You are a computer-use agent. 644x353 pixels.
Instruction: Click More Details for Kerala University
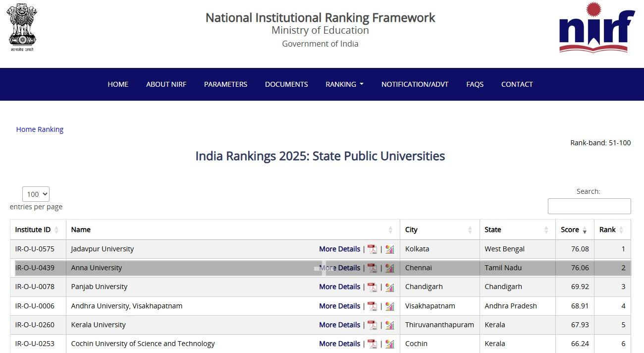[x=339, y=325]
